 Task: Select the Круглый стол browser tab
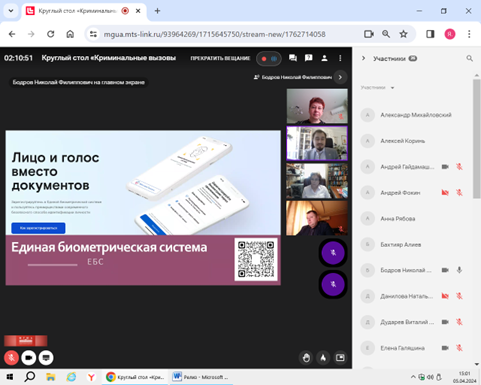tap(77, 11)
